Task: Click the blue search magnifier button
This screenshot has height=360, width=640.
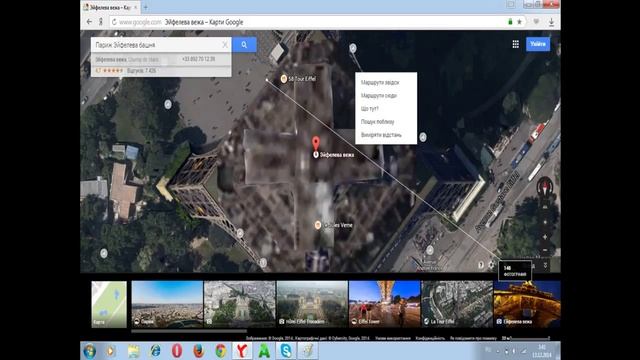Action: 244,45
